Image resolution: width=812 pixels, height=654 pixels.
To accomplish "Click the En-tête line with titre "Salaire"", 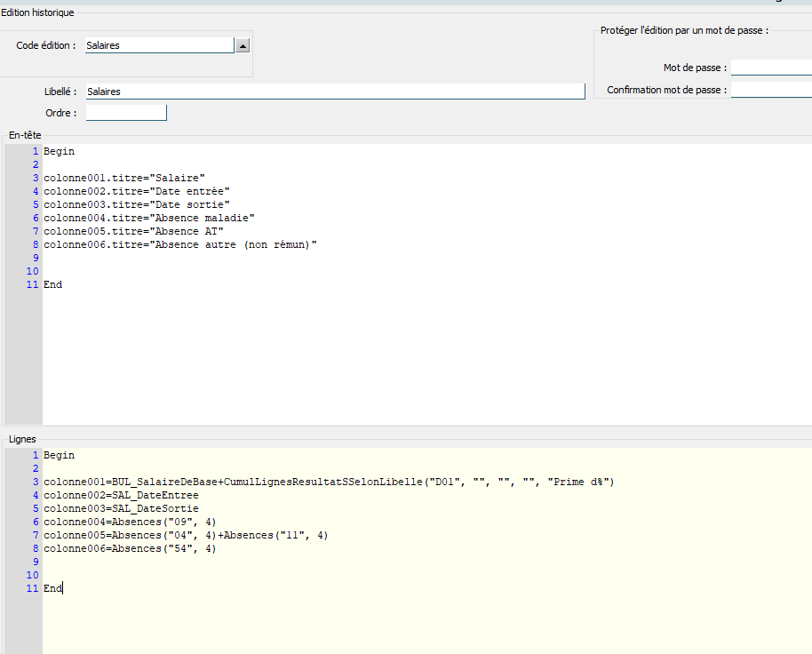I will click(124, 178).
